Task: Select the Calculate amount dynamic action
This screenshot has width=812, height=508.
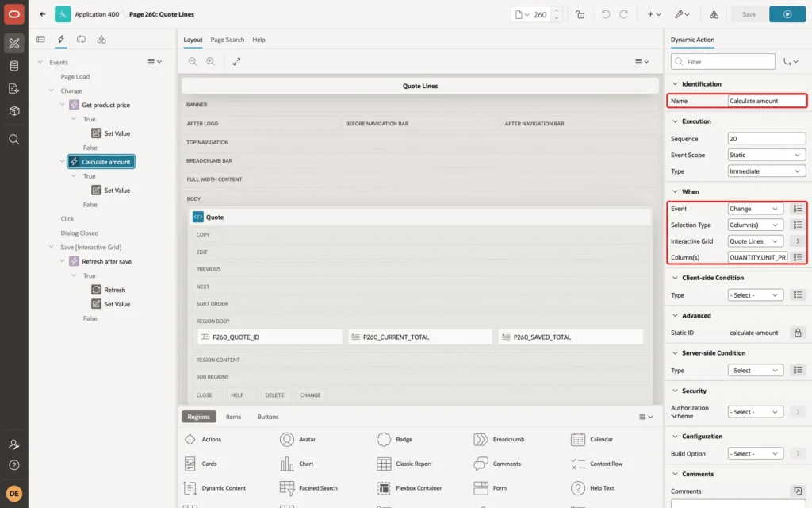Action: (101, 162)
